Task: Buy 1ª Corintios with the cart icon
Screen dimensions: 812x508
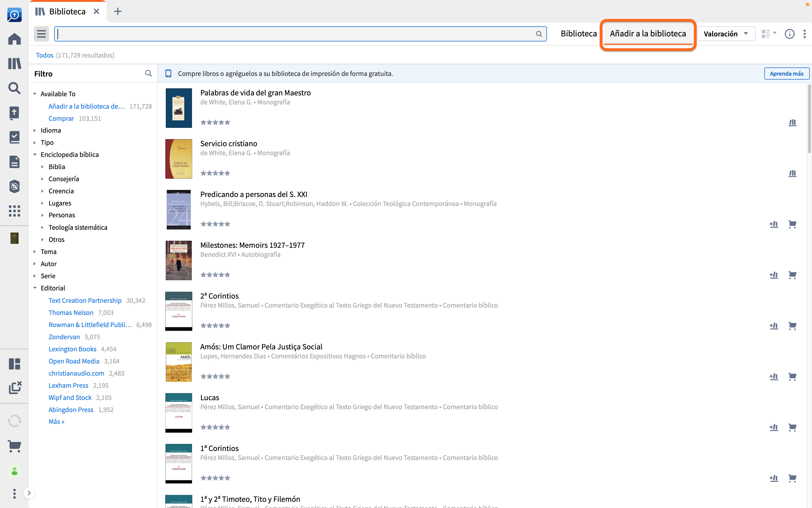Action: (x=792, y=478)
